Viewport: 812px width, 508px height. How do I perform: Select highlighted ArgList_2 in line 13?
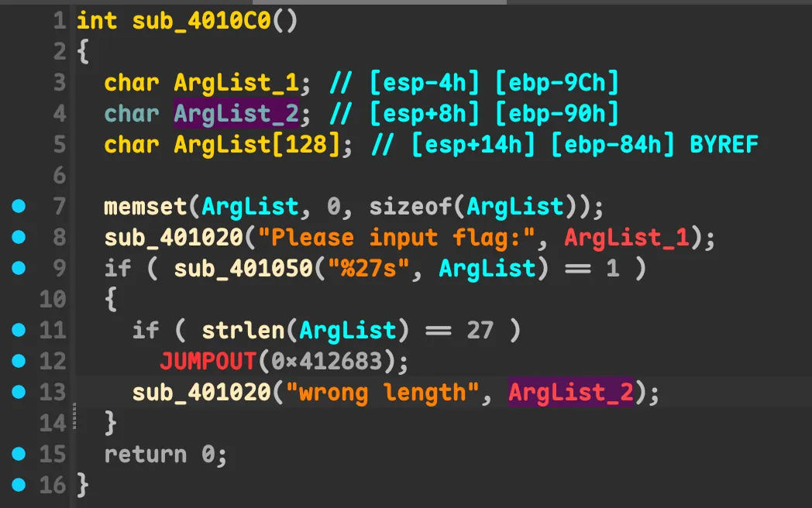click(571, 393)
